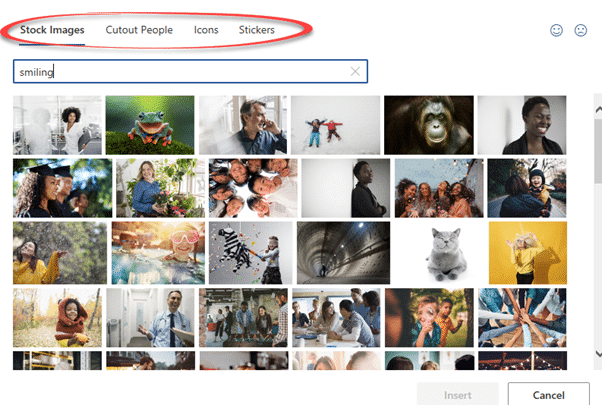The height and width of the screenshot is (405, 602).
Task: Click the Insert button
Action: [457, 394]
